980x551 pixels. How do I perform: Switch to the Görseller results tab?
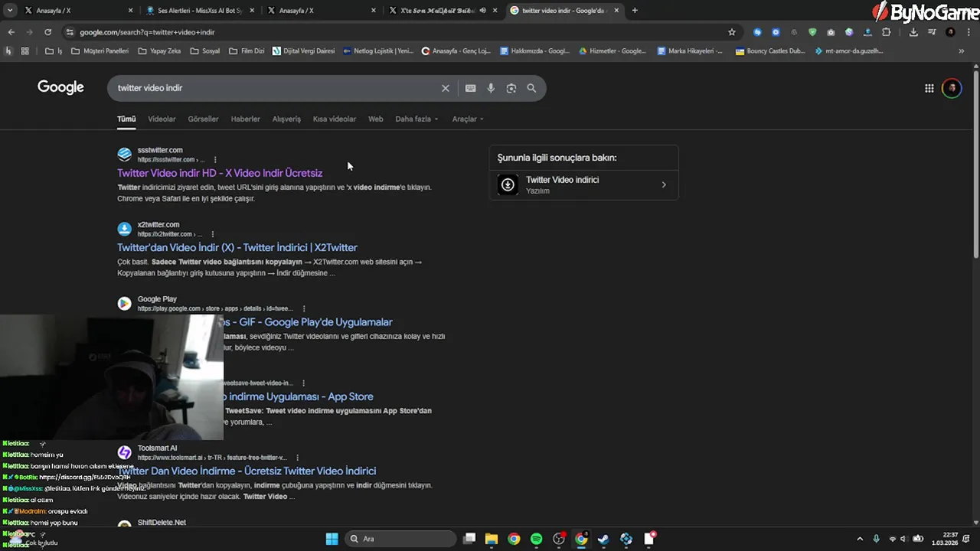[203, 119]
